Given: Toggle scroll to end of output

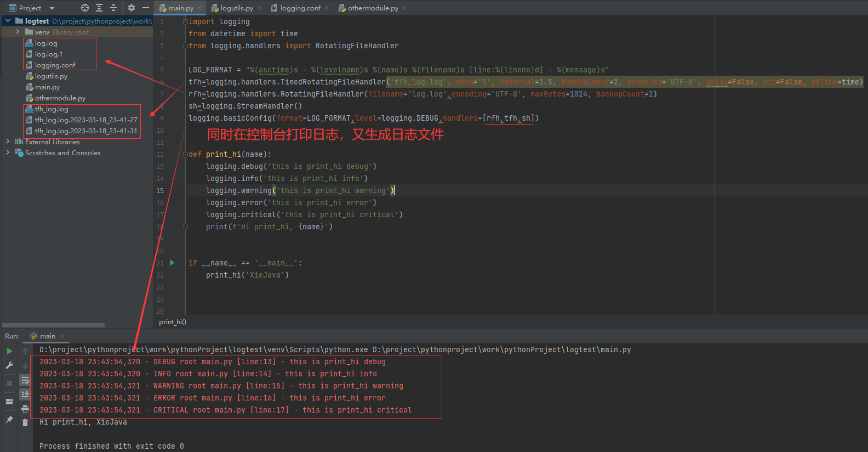Looking at the screenshot, I should (25, 394).
